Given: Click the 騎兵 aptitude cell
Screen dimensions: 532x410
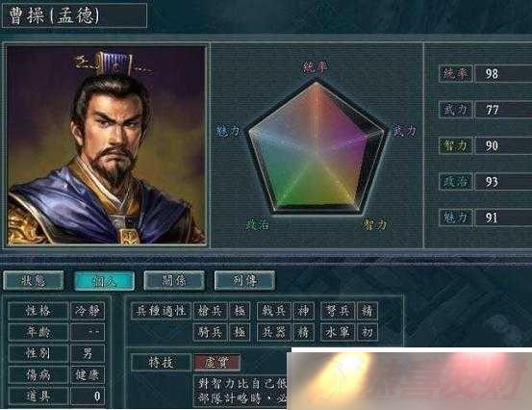Looking at the screenshot, I should click(210, 332).
